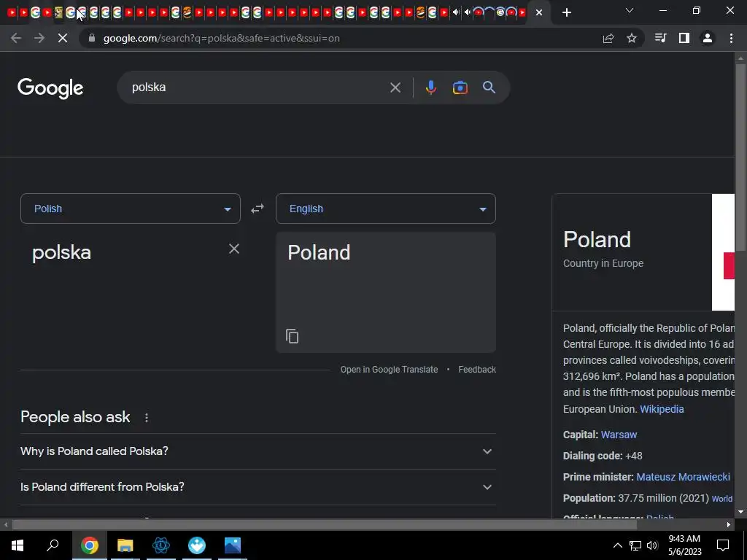
Task: View site information via lock icon
Action: (x=92, y=38)
